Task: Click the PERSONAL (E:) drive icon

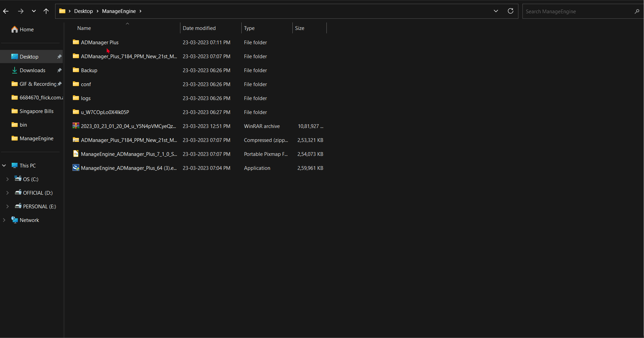Action: coord(18,206)
